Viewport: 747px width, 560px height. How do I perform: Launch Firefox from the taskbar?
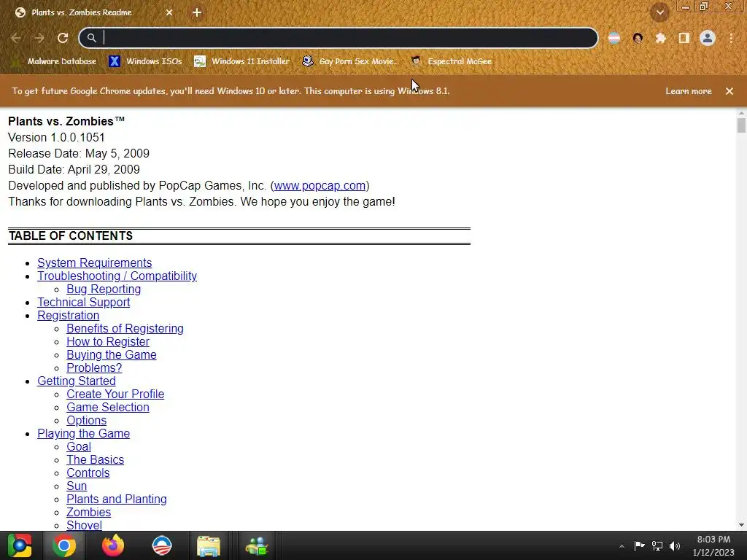(113, 545)
